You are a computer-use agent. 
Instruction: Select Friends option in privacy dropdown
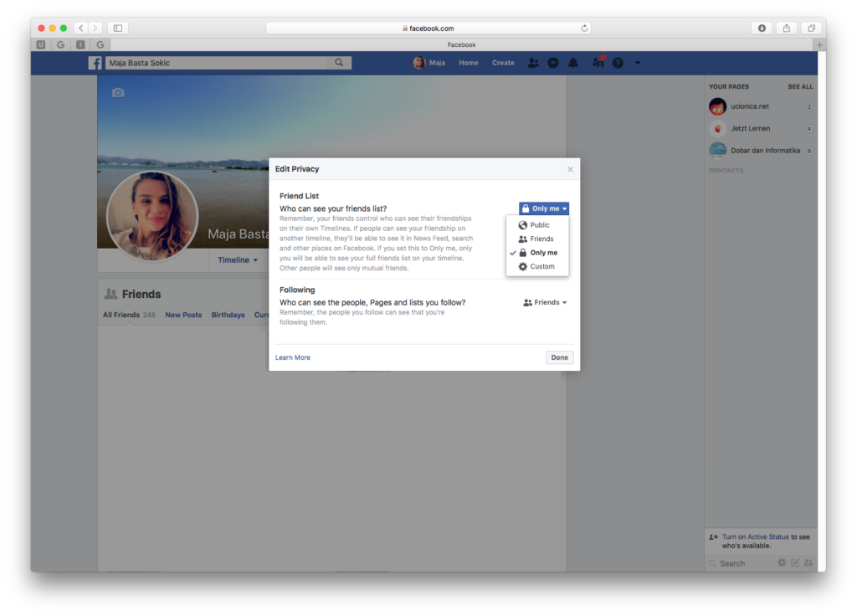point(541,239)
